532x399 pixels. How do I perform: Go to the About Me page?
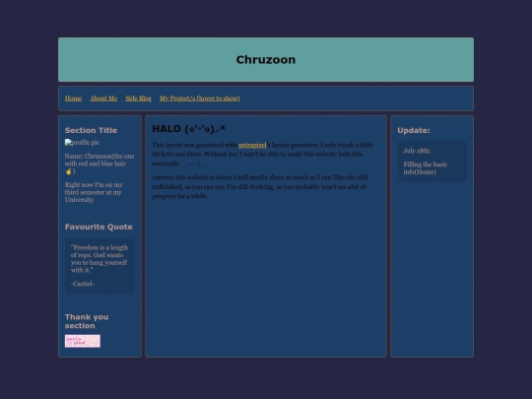click(103, 99)
